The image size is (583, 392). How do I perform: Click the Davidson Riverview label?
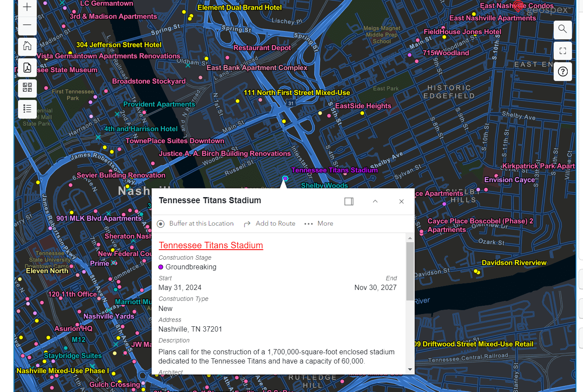tap(514, 263)
